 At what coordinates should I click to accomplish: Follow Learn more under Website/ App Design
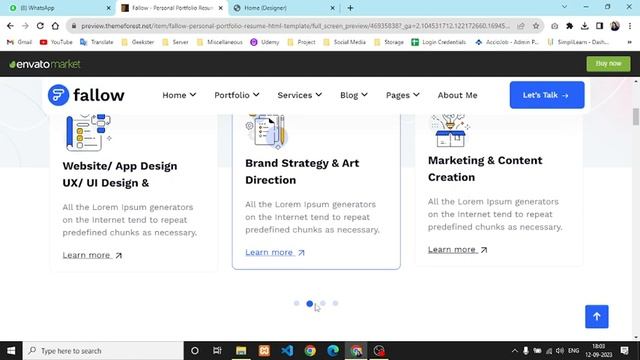click(92, 255)
